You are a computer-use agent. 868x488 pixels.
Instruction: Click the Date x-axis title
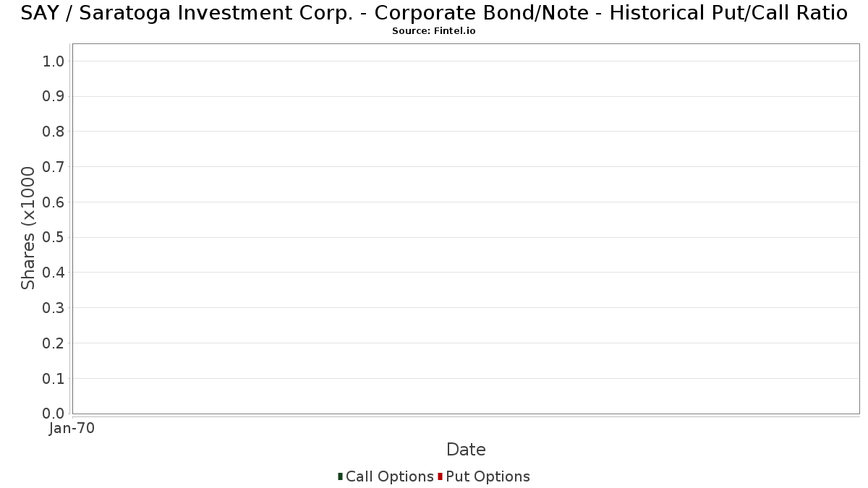tap(466, 450)
